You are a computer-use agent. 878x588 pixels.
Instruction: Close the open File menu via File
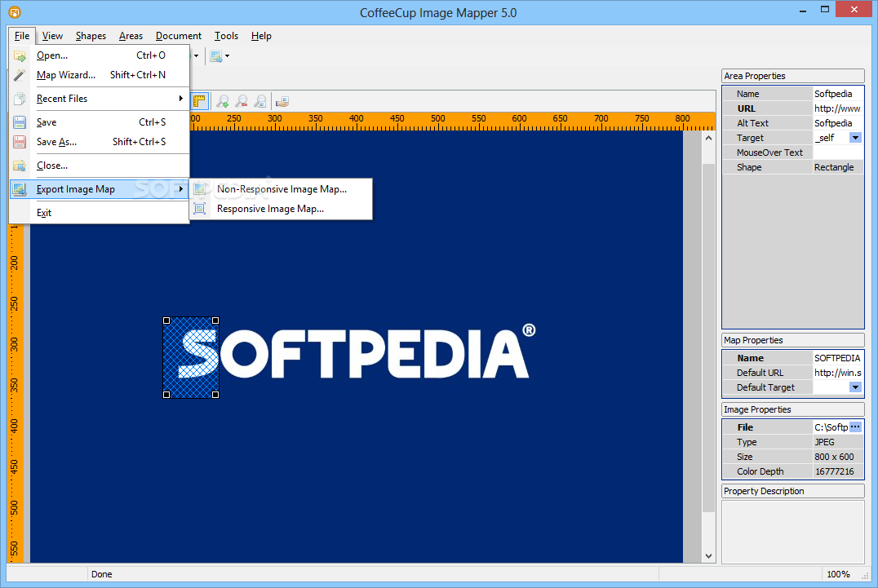22,36
